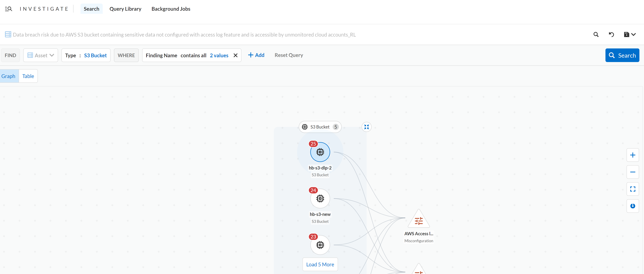Switch to the Table view
Image resolution: width=644 pixels, height=274 pixels.
pyautogui.click(x=28, y=76)
